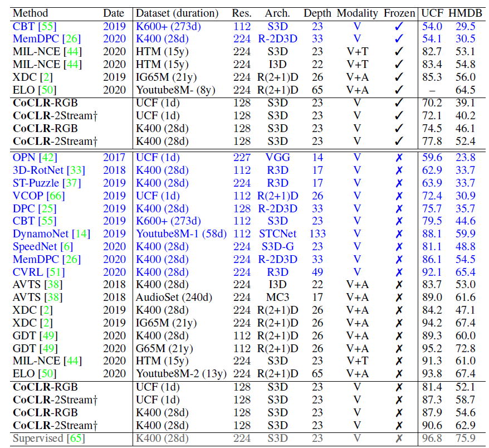Click the Frozen column header
The width and height of the screenshot is (489, 448).
pos(398,13)
